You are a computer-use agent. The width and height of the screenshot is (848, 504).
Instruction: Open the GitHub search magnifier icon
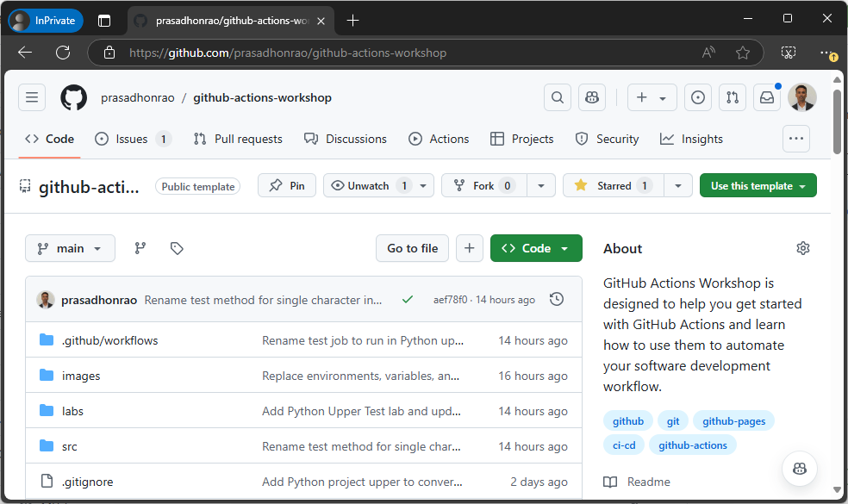557,97
